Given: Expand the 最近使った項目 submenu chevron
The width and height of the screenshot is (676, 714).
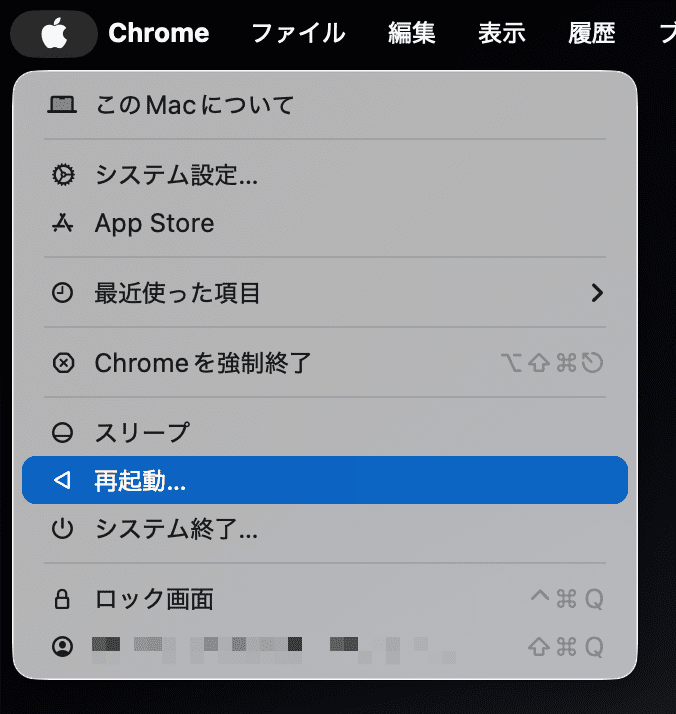Looking at the screenshot, I should [597, 293].
